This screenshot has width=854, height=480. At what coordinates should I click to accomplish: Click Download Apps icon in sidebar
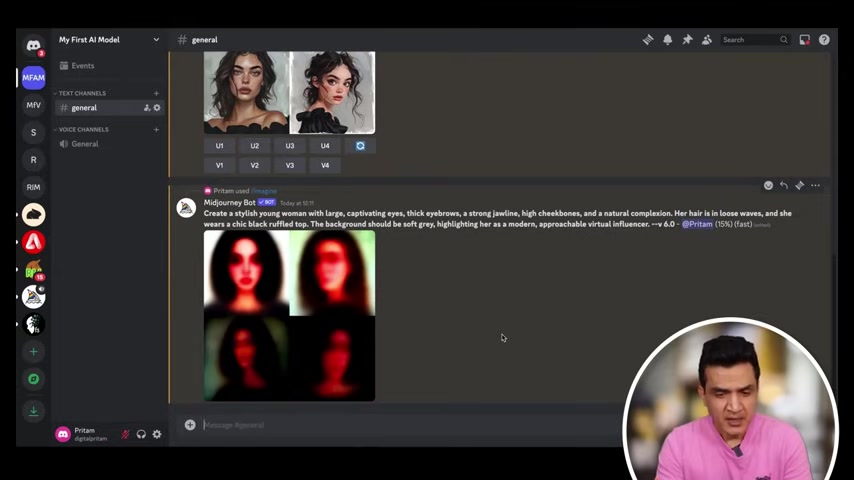(x=33, y=411)
